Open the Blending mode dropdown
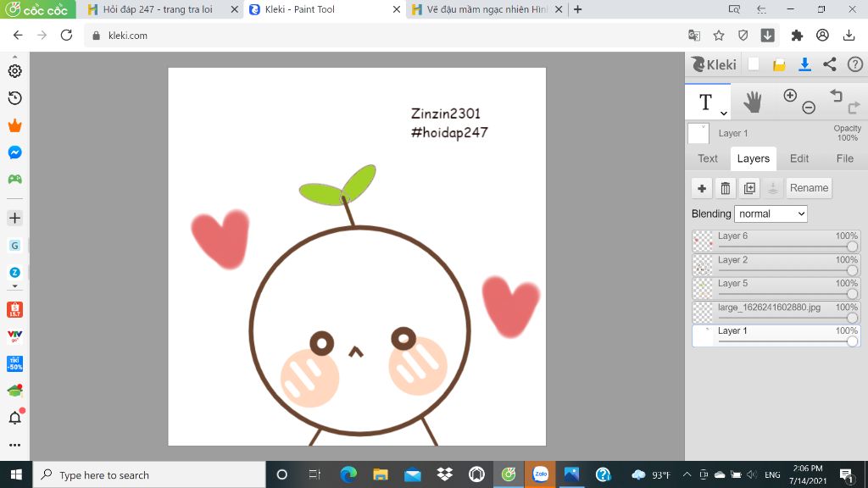 771,213
